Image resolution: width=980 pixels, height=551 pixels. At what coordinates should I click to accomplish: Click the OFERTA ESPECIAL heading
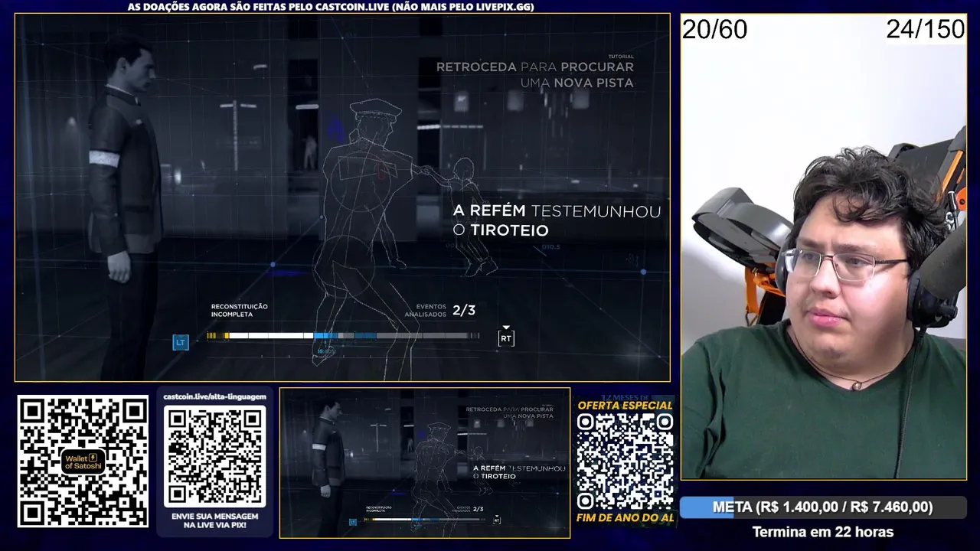coord(625,405)
